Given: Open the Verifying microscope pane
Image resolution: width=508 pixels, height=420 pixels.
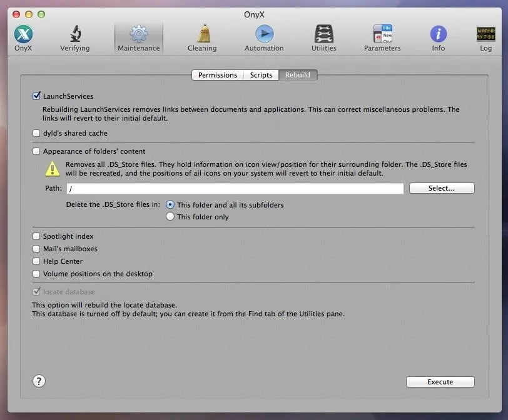Looking at the screenshot, I should (x=75, y=38).
